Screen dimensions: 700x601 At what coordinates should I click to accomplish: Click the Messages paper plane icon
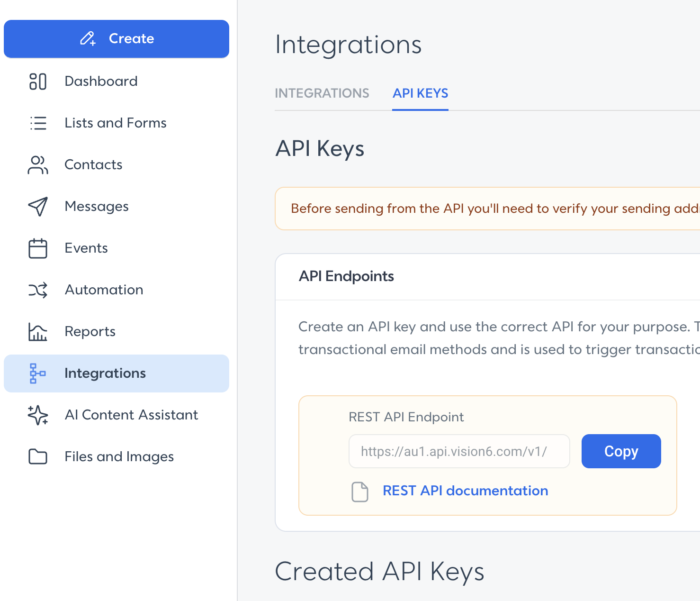click(38, 206)
